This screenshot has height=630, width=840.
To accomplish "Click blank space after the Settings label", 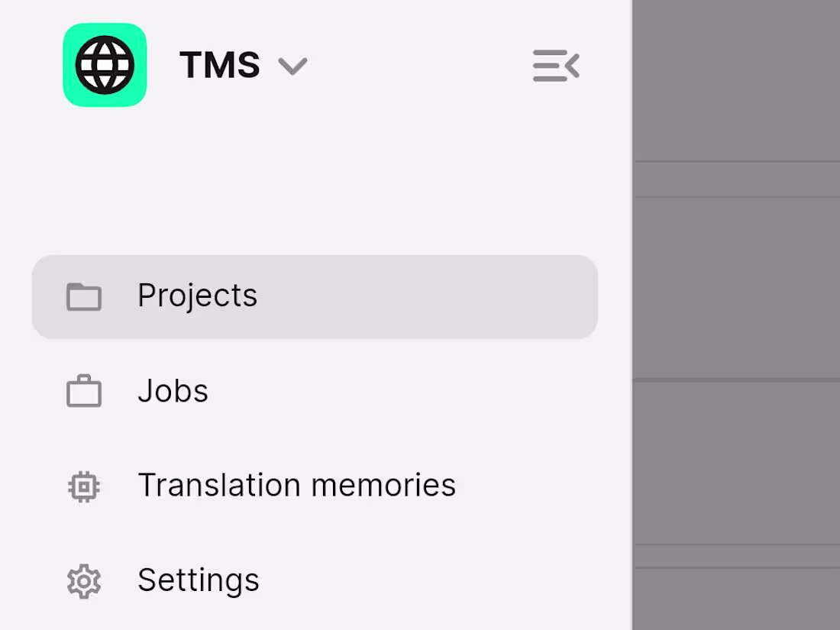I will click(x=428, y=580).
